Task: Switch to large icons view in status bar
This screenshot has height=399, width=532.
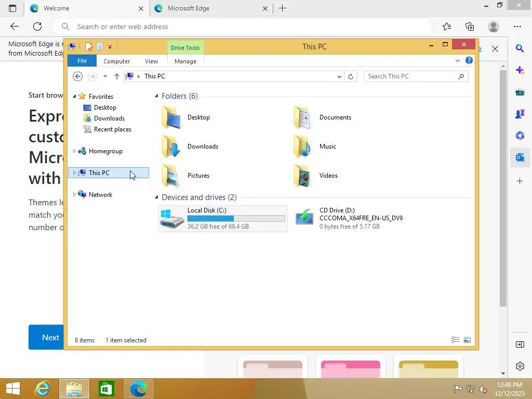Action: click(467, 340)
